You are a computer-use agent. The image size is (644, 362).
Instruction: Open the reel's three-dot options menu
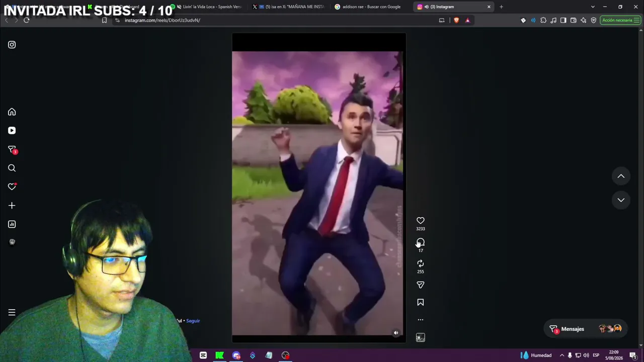coord(421,320)
